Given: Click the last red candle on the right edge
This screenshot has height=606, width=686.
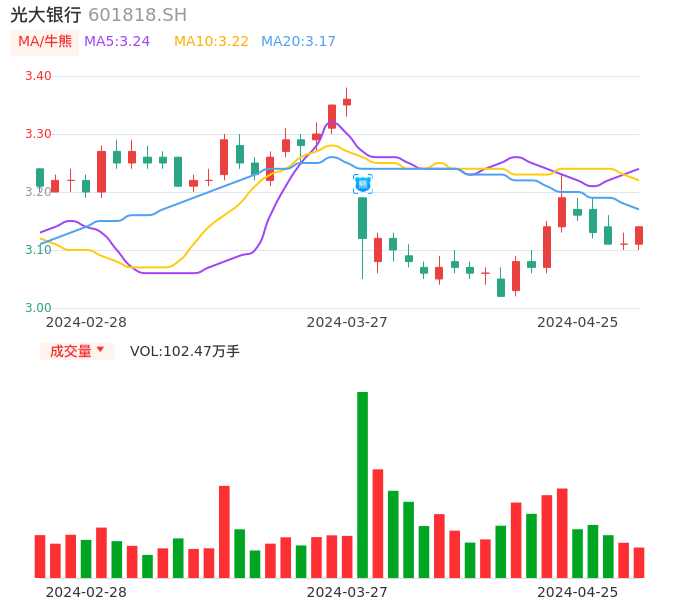Looking at the screenshot, I should 639,235.
